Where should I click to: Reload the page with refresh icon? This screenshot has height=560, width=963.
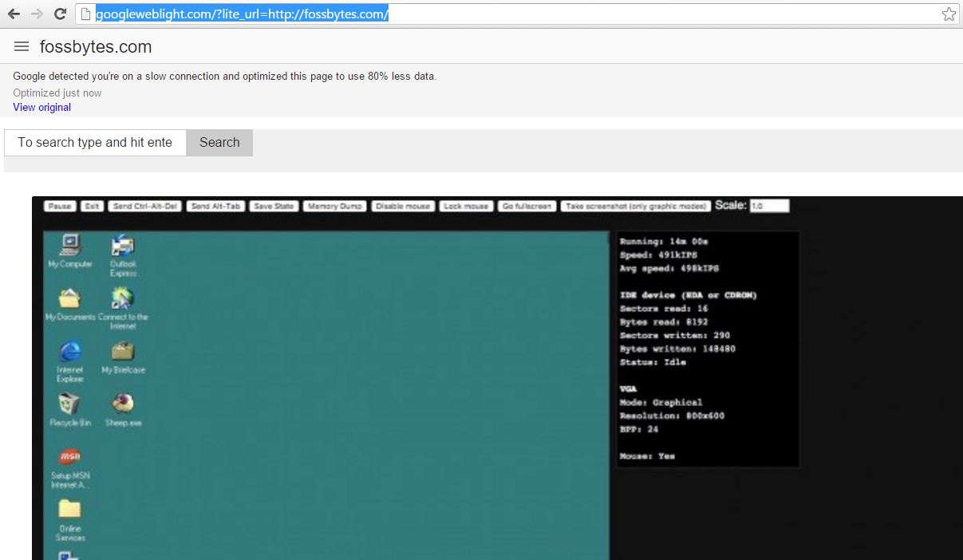[x=60, y=14]
